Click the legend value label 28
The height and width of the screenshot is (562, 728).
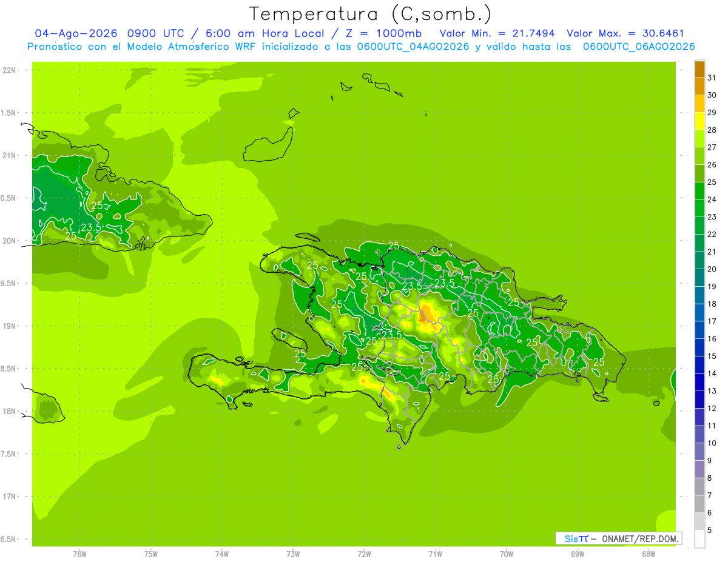pos(712,130)
